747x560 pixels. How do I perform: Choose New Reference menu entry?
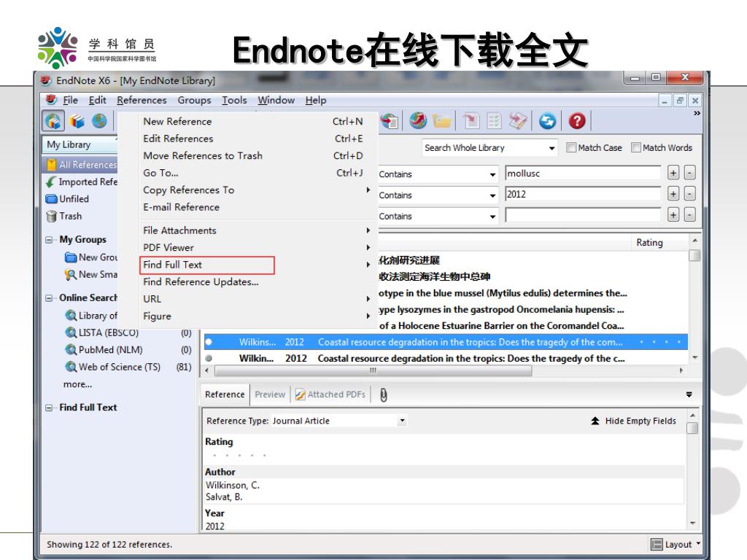[x=177, y=122]
